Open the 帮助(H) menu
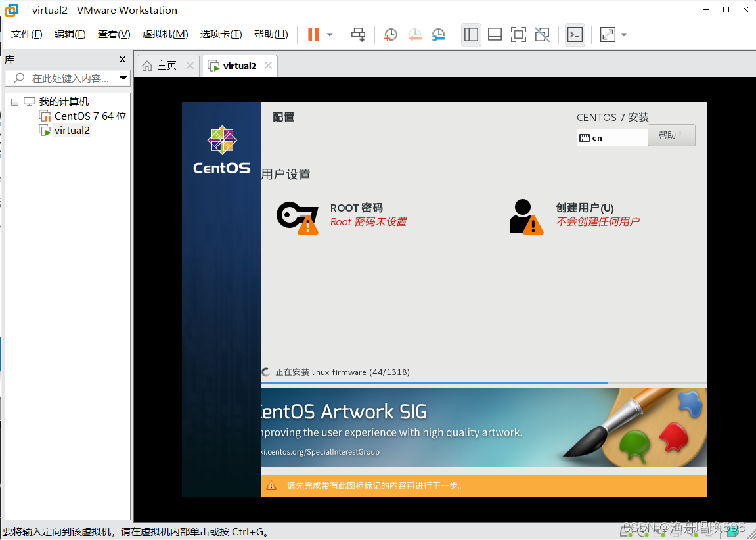 click(x=271, y=34)
